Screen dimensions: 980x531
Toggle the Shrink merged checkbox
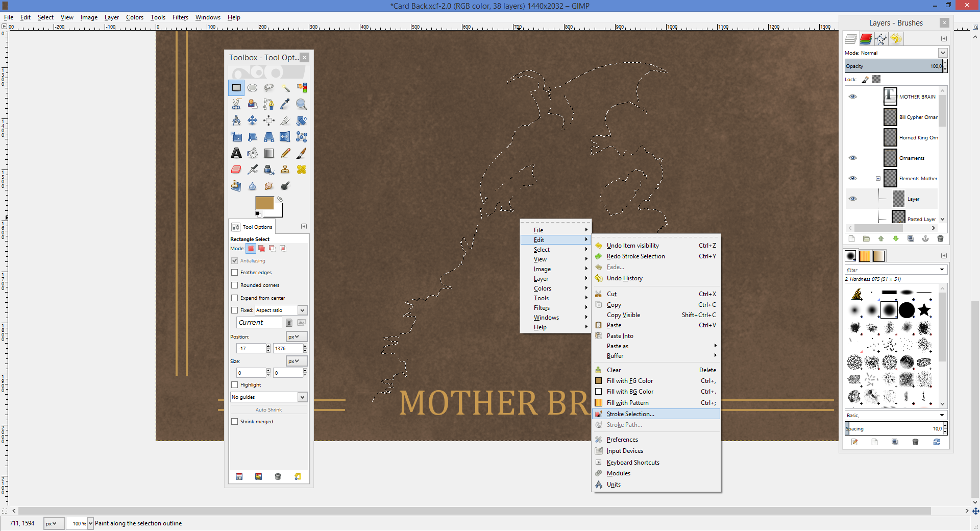click(235, 422)
